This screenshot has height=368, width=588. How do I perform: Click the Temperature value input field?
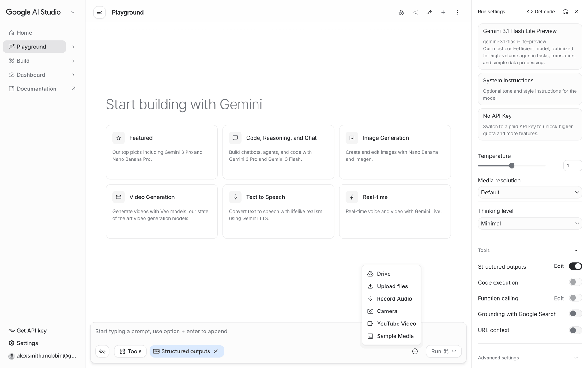coord(572,166)
